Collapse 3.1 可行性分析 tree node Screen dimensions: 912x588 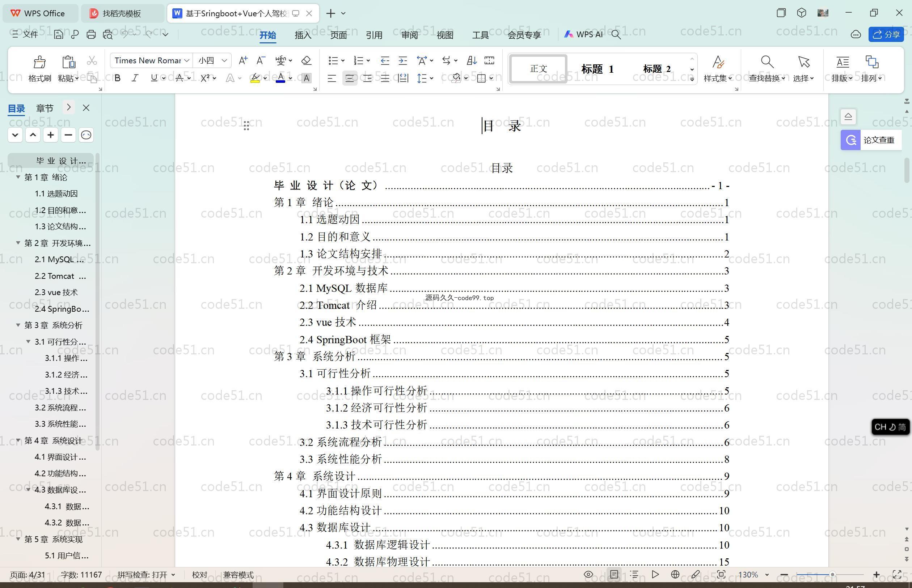(x=28, y=341)
